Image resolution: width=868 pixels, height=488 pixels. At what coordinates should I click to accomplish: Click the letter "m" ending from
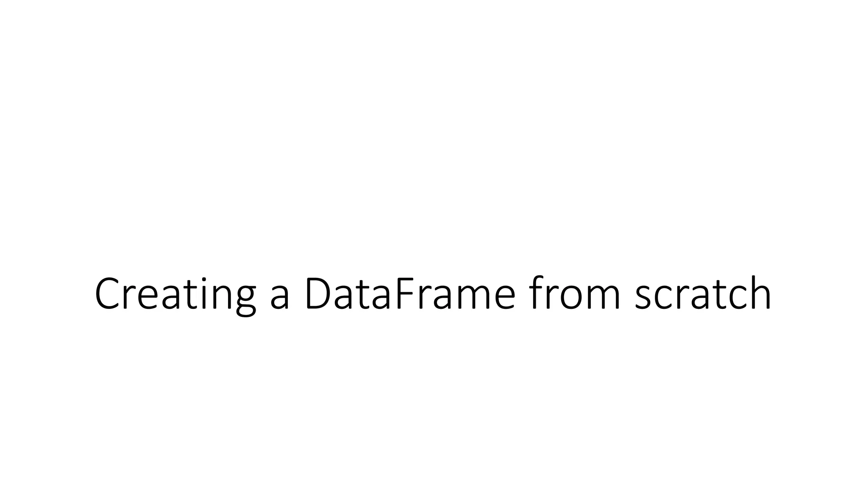click(x=603, y=299)
